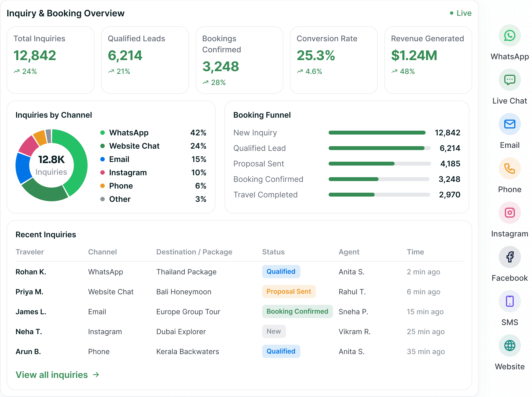Select the SMS mobile icon

(x=510, y=301)
